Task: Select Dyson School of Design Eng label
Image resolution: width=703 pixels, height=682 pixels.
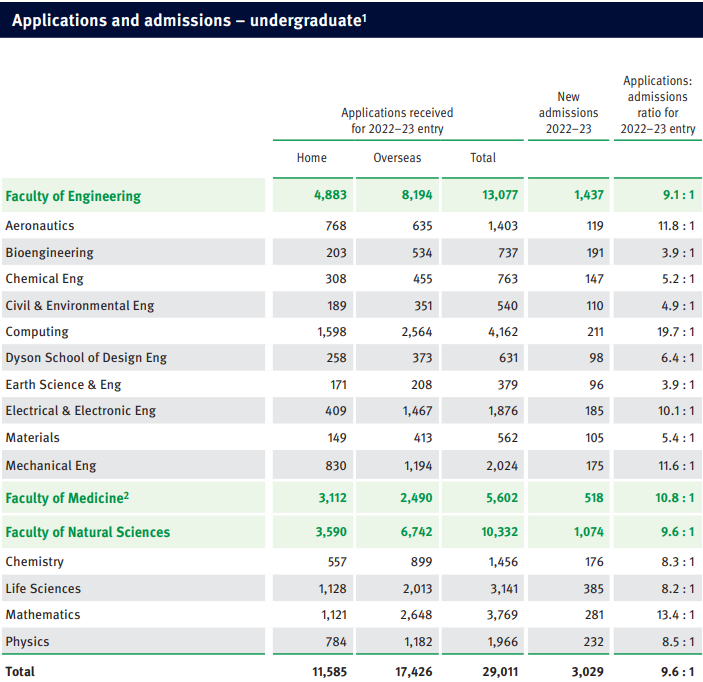Action: 86,358
